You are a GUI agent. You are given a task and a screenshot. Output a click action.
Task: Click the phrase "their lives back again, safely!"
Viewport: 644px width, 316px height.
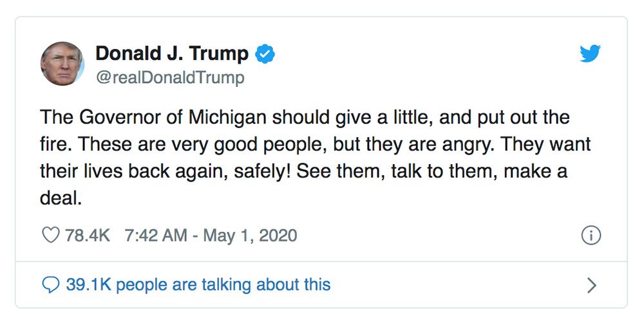coord(166,172)
